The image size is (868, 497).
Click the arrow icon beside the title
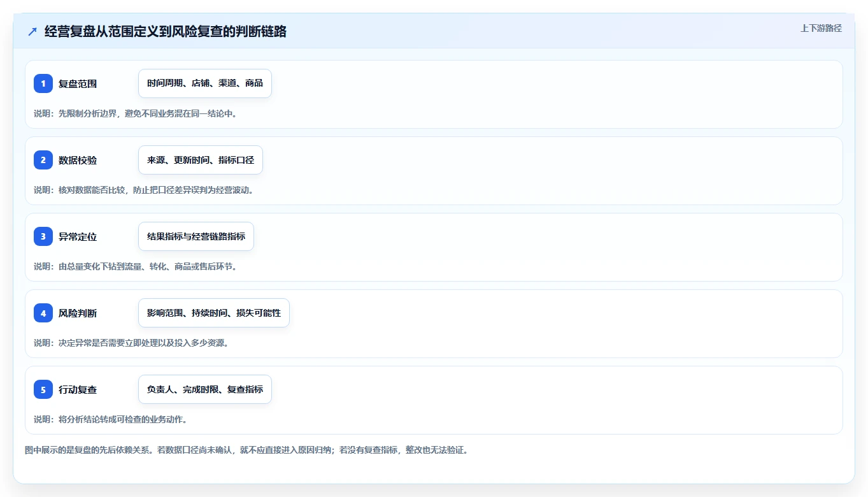click(32, 31)
